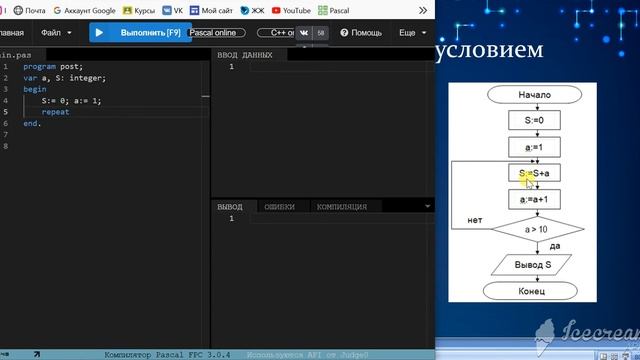Open Курсы bookmark

pos(139,10)
